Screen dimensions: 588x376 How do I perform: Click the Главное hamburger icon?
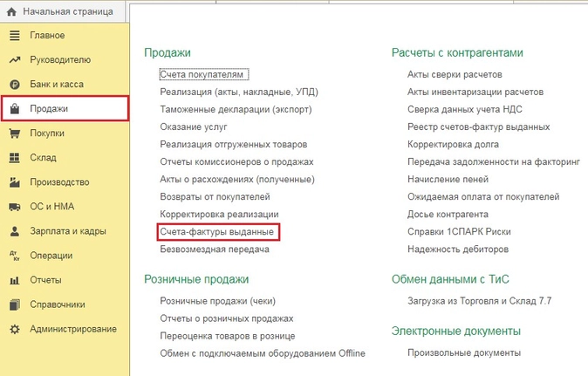(14, 36)
